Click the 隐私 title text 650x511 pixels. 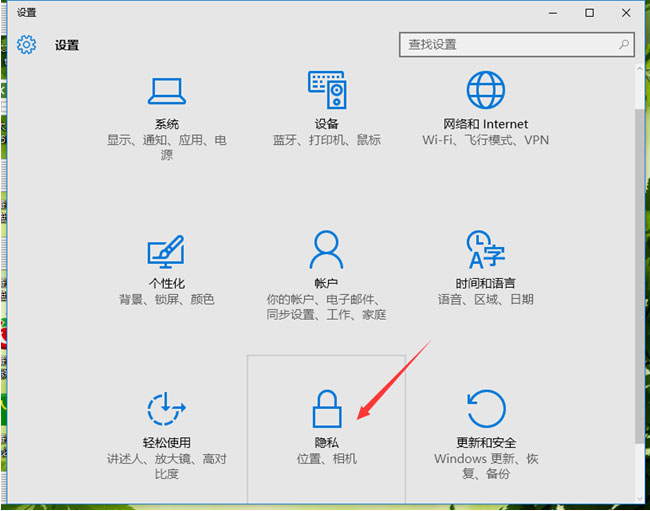[x=327, y=443]
